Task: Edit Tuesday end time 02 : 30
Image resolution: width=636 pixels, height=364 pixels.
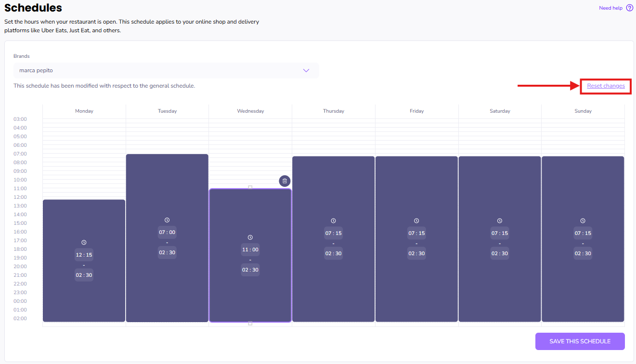Action: 167,252
